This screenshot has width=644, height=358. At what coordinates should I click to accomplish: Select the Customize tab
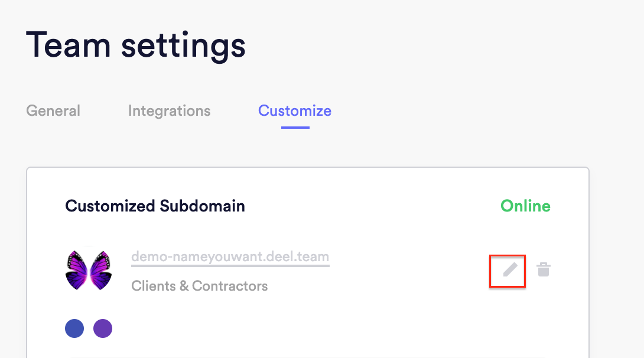295,111
